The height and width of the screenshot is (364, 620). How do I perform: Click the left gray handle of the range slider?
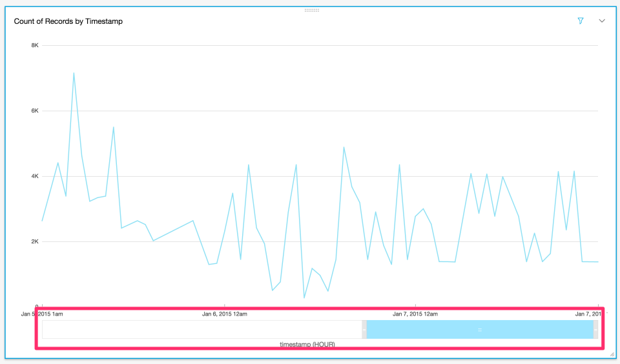tap(364, 330)
